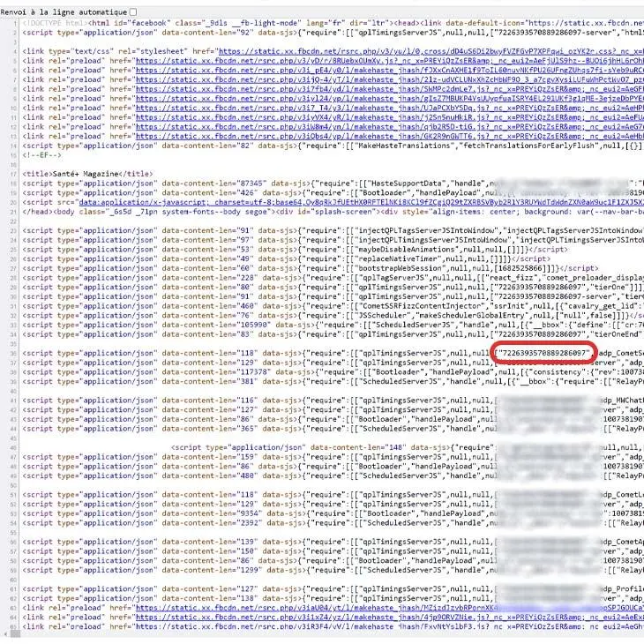Click the 'Santé+ Magazine' title text

pos(86,174)
